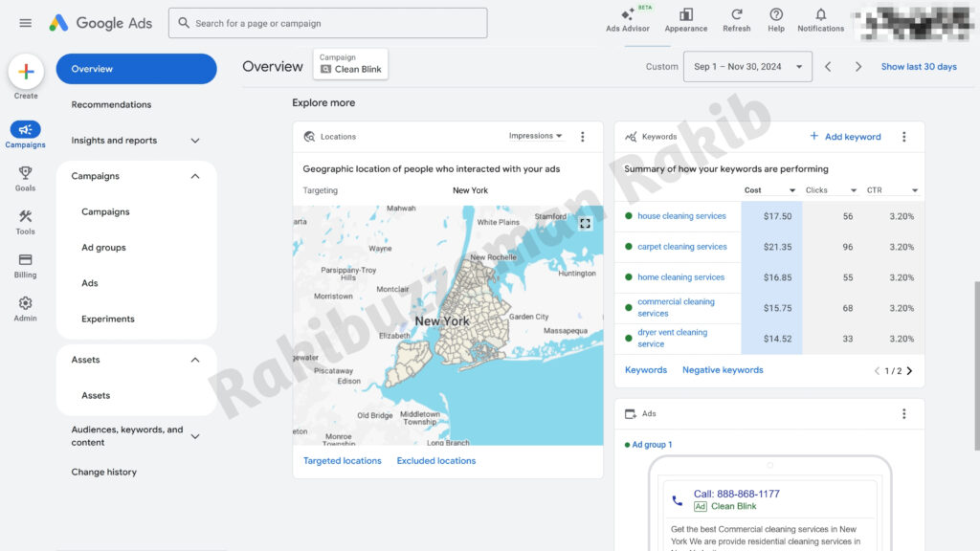This screenshot has height=551, width=980.
Task: Switch to Negative keywords tab
Action: pos(723,370)
